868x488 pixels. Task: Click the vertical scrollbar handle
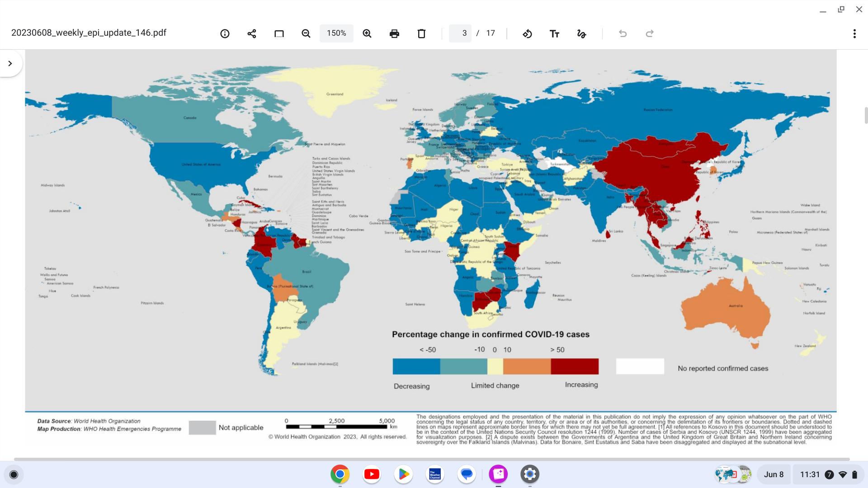point(866,115)
